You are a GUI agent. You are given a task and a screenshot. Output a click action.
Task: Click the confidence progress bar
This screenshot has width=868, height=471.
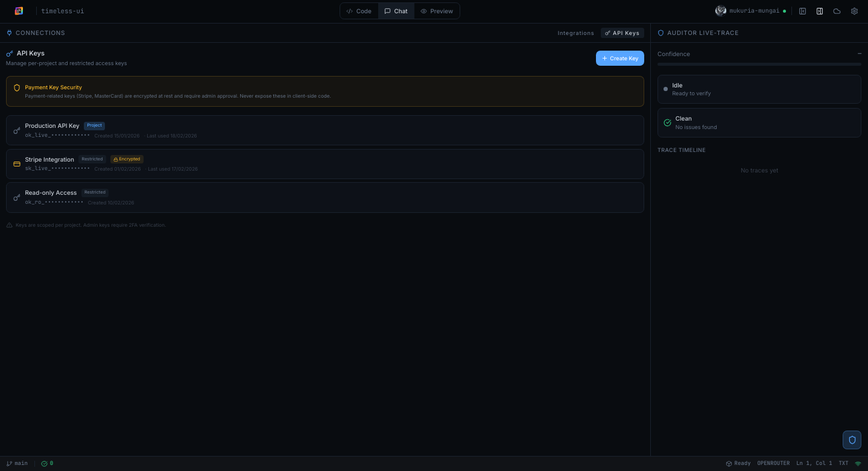click(x=759, y=64)
